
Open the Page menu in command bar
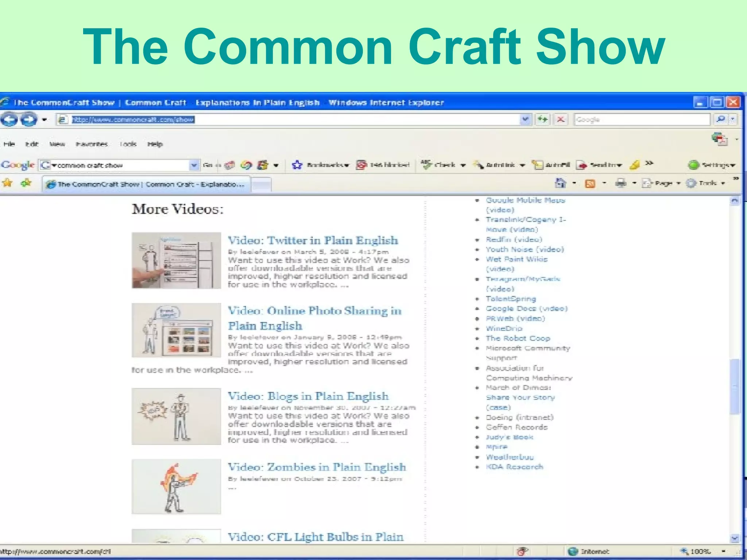[x=662, y=183]
